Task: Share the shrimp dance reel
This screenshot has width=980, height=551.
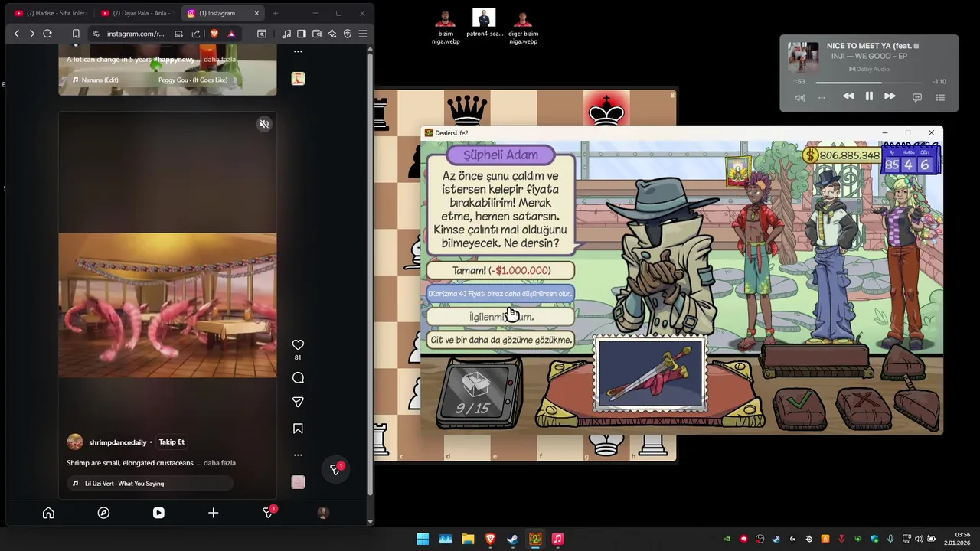Action: click(x=298, y=402)
